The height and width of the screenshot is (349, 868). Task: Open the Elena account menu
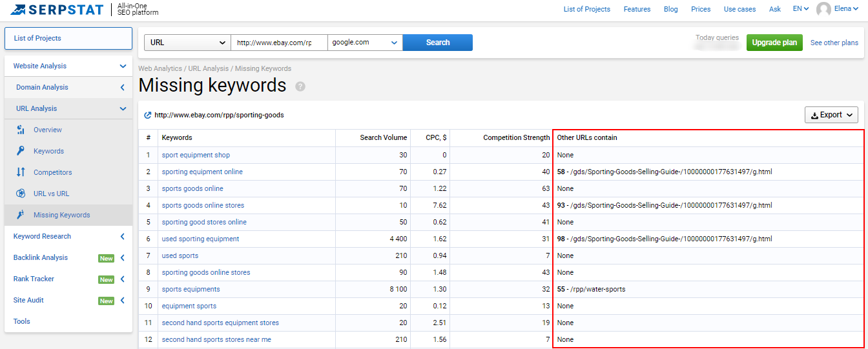click(847, 9)
